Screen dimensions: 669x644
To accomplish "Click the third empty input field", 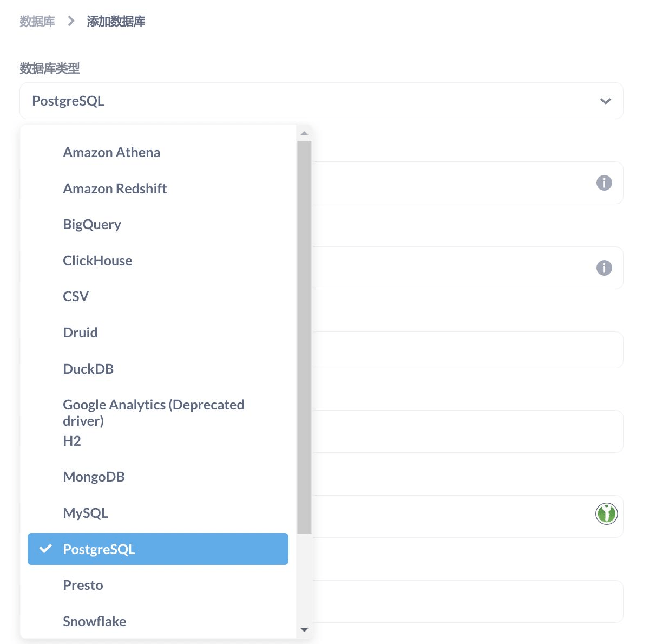I will [468, 350].
